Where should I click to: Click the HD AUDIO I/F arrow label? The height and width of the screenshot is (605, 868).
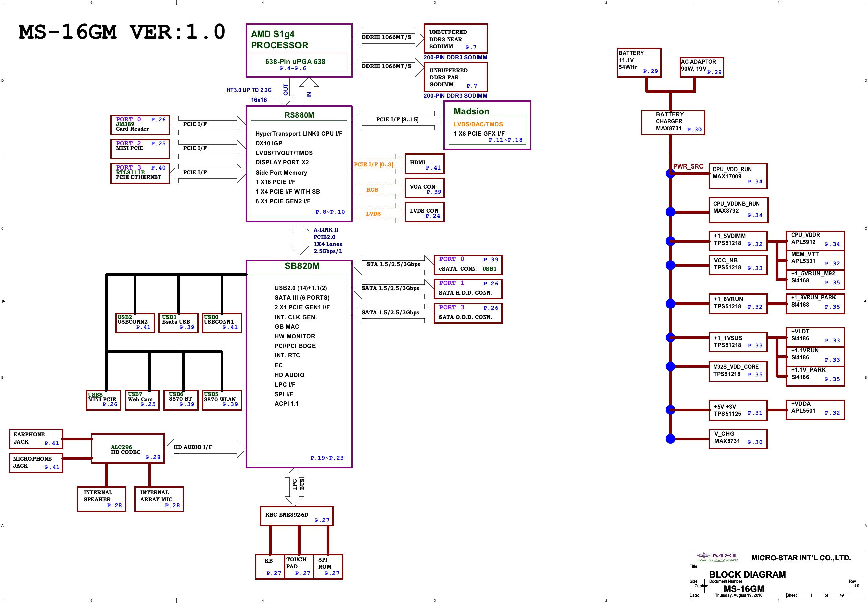tap(193, 447)
